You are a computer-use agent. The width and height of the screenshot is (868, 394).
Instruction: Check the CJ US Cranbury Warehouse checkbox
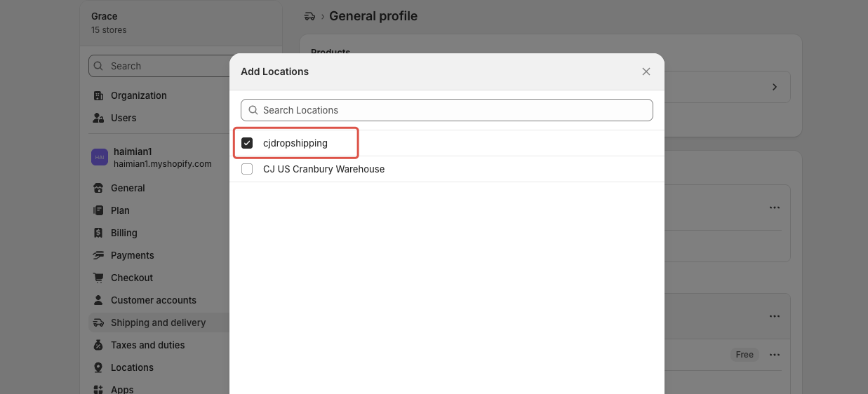[x=247, y=169]
